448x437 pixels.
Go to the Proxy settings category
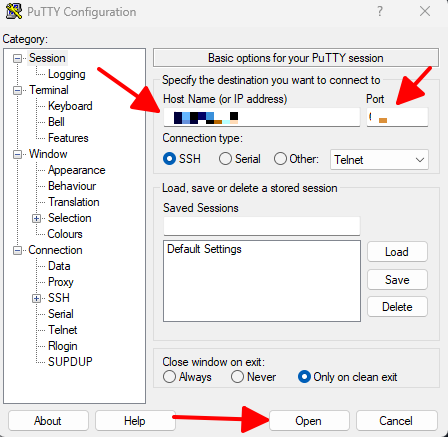pos(61,282)
